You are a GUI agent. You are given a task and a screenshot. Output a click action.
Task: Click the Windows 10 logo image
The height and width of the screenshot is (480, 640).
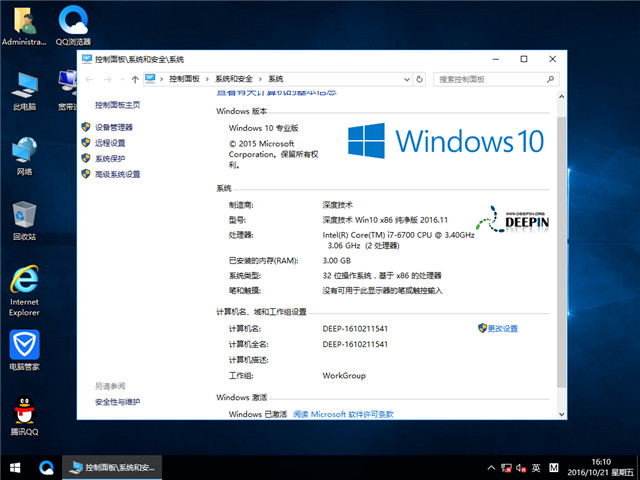[446, 141]
